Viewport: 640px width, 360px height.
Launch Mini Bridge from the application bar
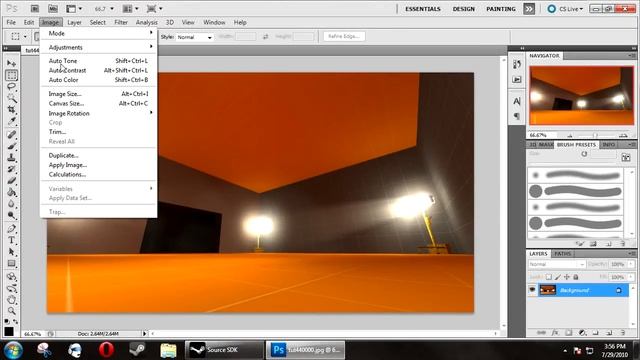53,8
